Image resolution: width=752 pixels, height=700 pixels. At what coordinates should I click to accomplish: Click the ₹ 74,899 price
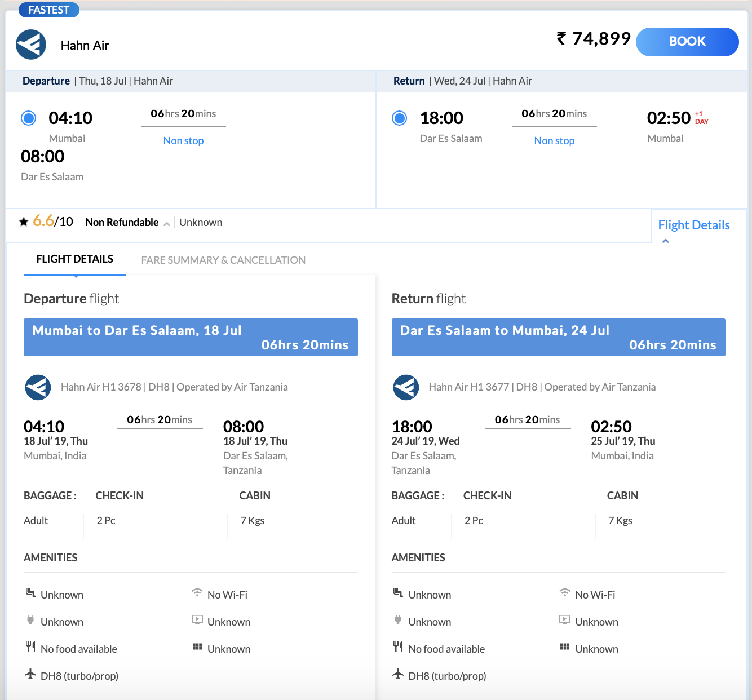click(x=594, y=38)
